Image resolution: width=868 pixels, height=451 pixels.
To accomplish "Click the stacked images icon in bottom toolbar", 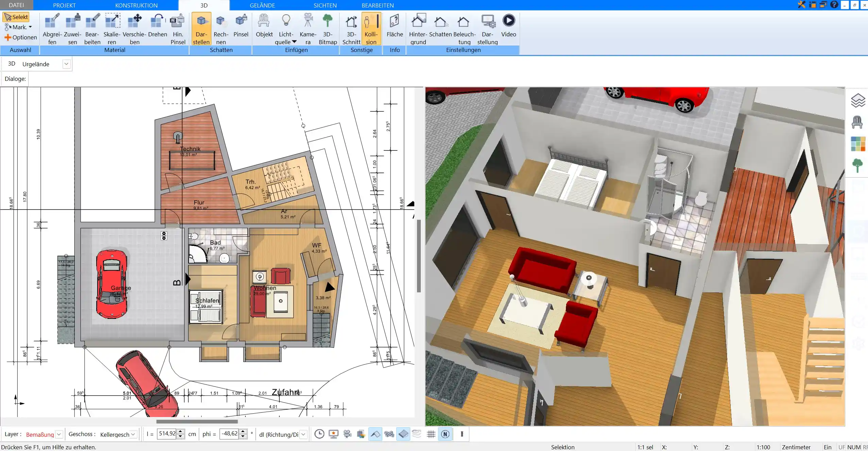I will tap(361, 434).
